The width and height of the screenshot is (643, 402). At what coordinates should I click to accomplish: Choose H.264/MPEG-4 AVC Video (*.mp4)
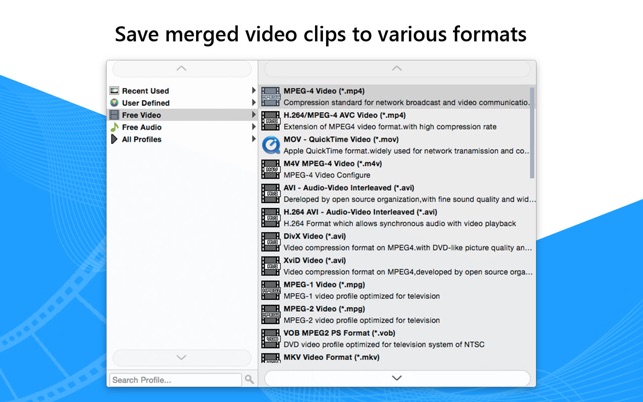point(395,121)
